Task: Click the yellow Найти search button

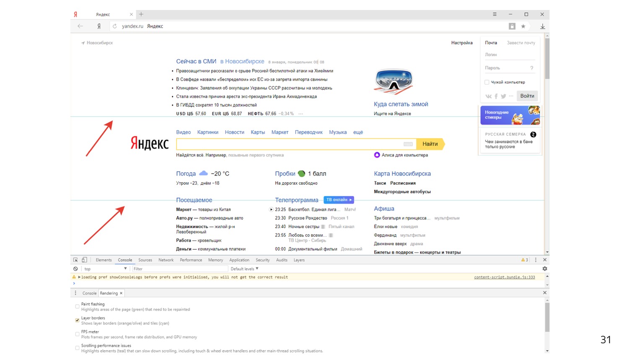Action: pyautogui.click(x=430, y=144)
